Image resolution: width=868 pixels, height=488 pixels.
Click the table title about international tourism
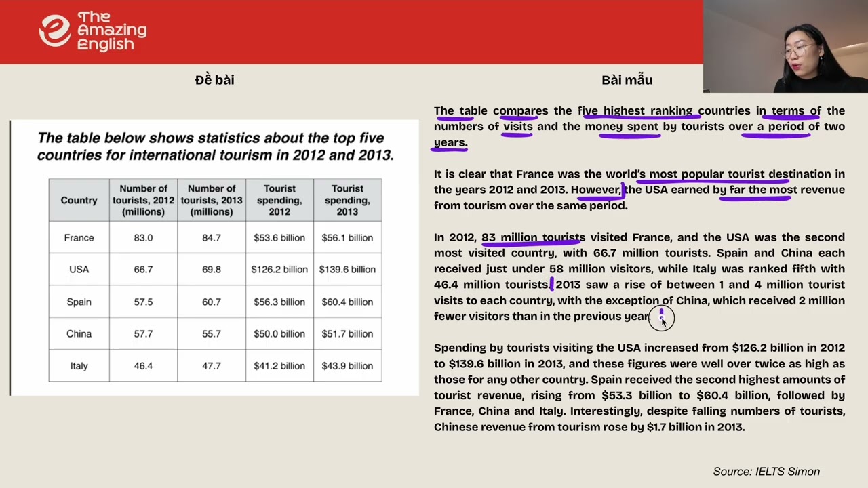(216, 146)
